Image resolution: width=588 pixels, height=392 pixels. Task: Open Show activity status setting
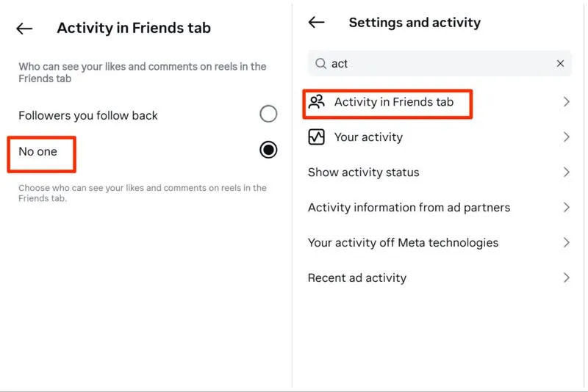363,173
